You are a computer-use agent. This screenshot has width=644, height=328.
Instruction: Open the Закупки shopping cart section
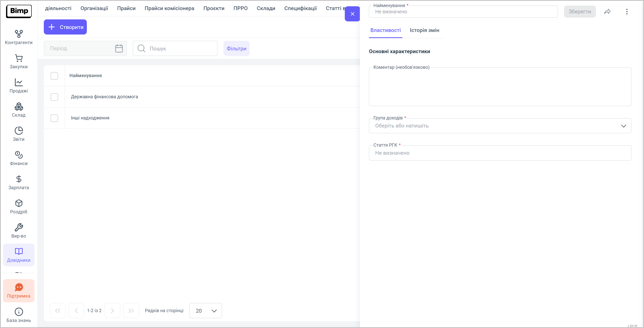pos(19,61)
